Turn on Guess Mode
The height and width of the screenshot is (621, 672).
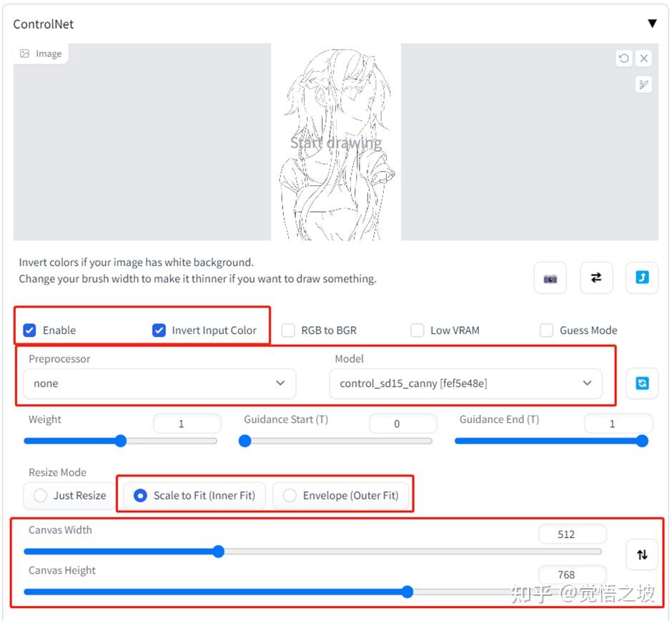coord(546,330)
